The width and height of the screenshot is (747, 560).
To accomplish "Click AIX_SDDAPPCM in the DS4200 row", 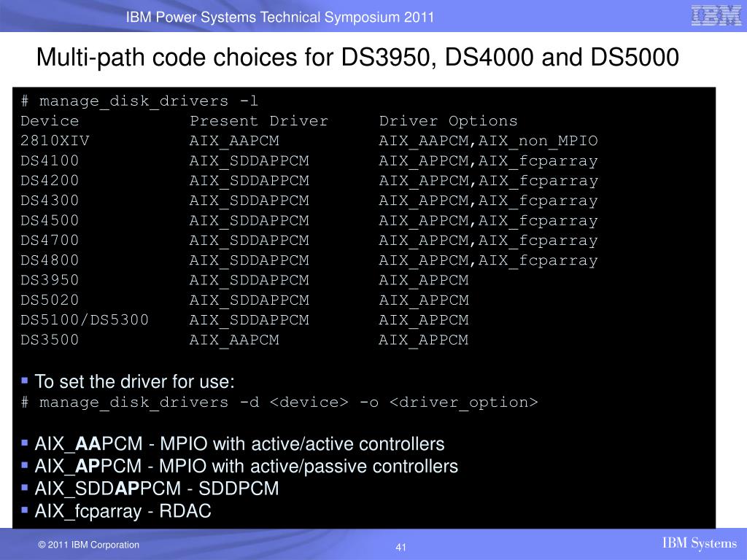I will 249,181.
